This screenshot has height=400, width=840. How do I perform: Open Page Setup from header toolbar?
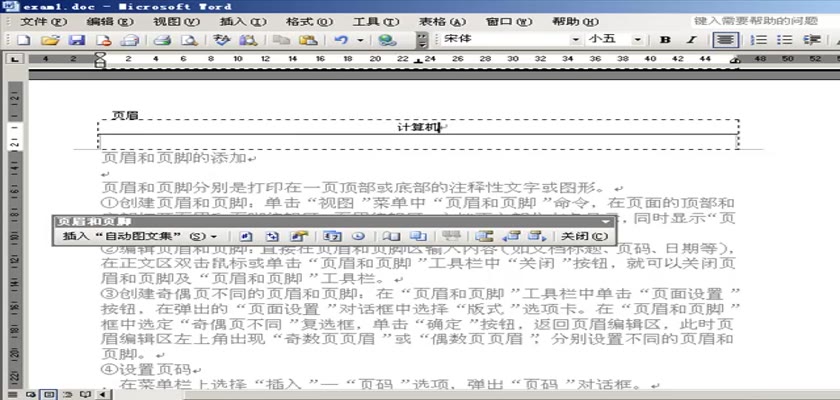coord(391,237)
